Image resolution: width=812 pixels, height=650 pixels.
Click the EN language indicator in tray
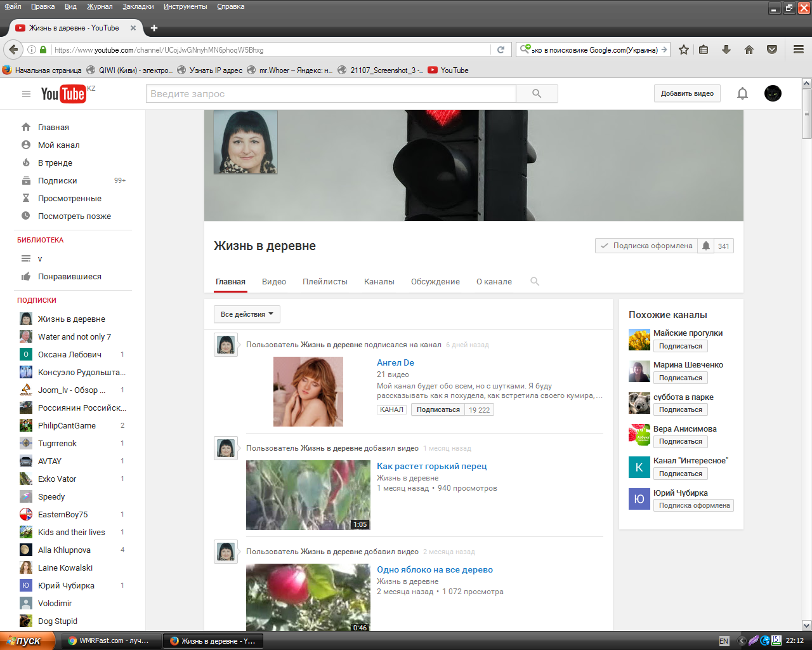point(724,641)
